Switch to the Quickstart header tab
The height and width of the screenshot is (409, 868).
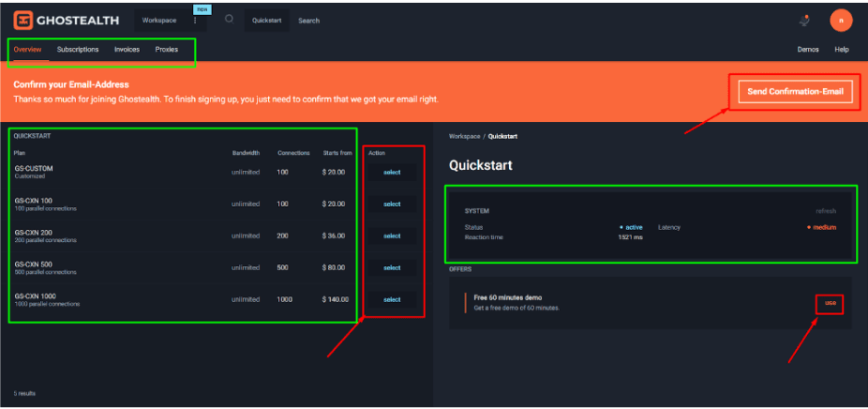tap(267, 21)
